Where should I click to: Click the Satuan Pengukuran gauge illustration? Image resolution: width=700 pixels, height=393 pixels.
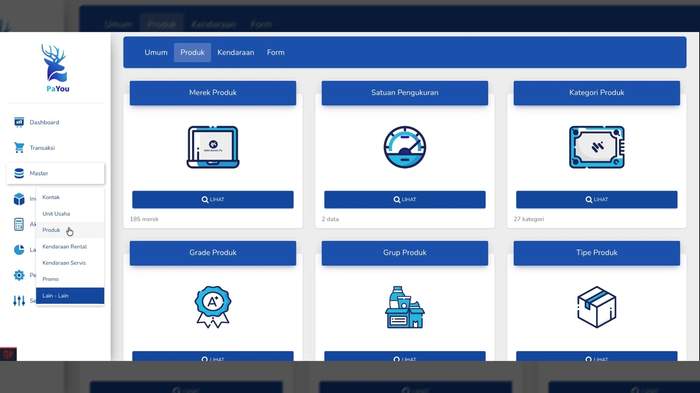pos(404,147)
